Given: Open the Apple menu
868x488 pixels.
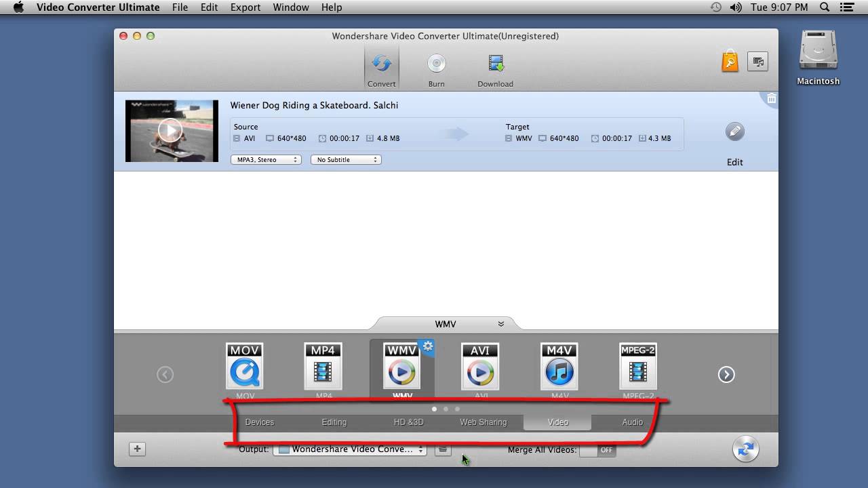Looking at the screenshot, I should [x=18, y=7].
